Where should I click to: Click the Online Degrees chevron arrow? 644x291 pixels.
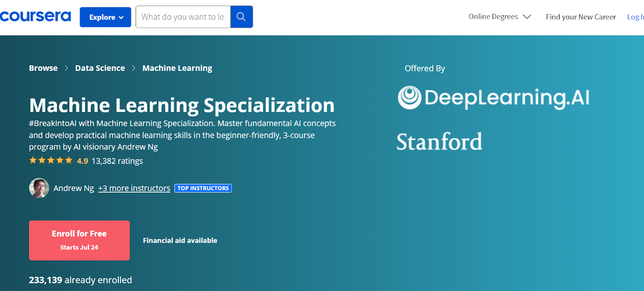click(527, 17)
